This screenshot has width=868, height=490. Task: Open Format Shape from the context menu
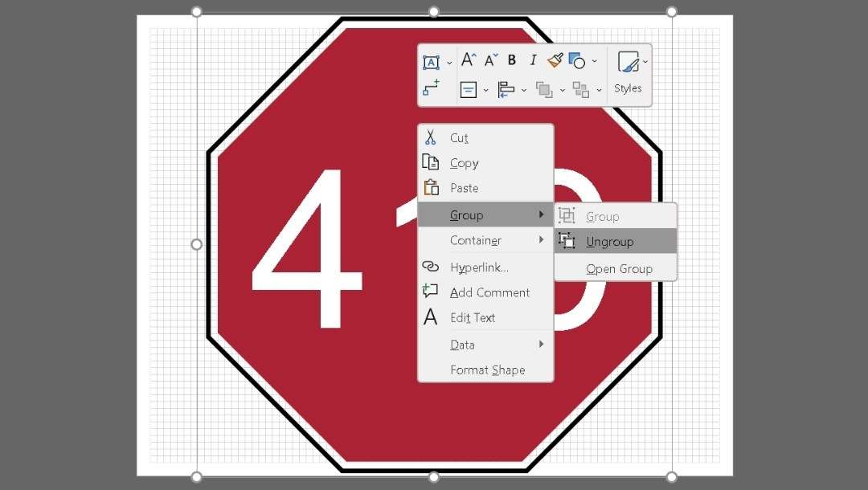click(488, 370)
